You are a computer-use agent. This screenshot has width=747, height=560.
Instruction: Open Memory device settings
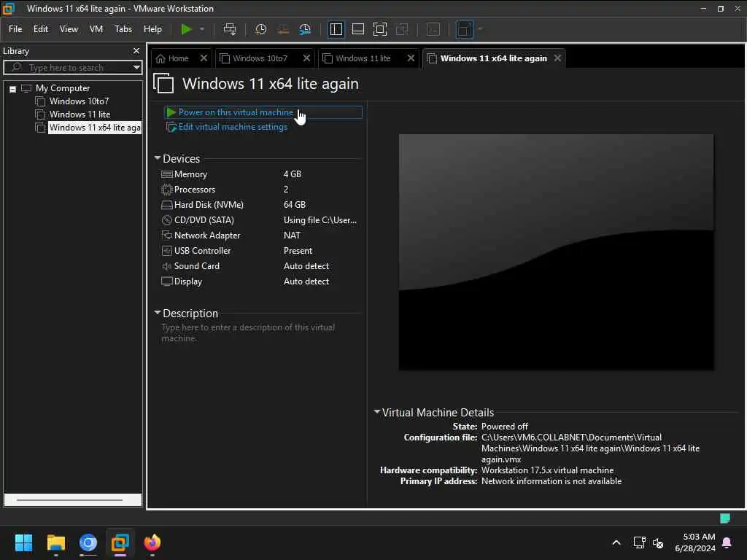pos(190,174)
